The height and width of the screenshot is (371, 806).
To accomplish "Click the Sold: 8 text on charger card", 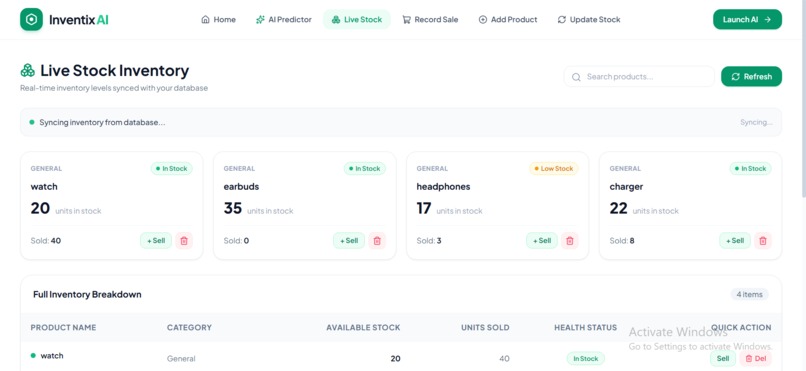I will point(622,240).
